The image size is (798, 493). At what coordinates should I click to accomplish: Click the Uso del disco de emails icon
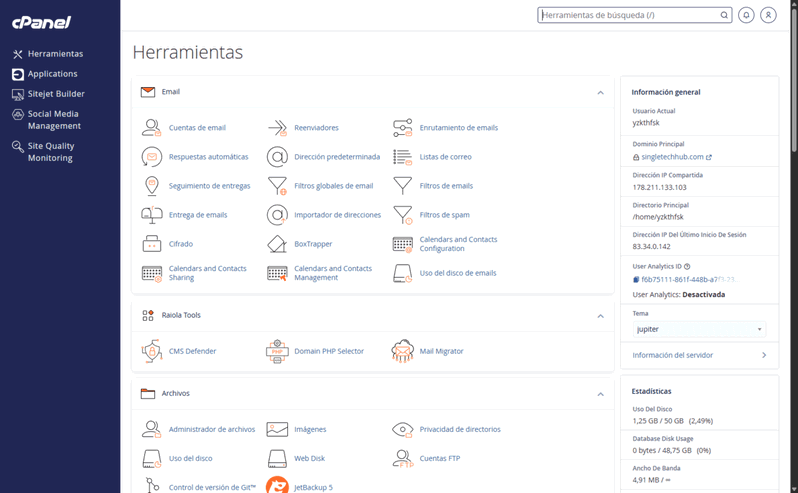(403, 273)
